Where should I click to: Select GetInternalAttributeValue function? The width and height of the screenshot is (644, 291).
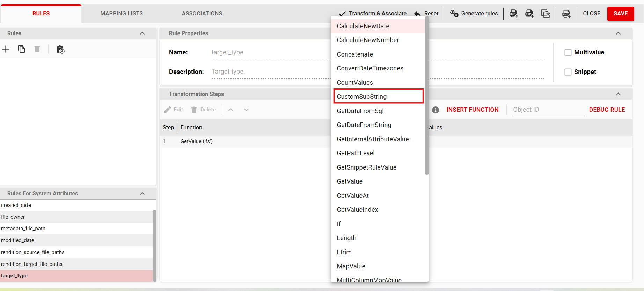click(378, 139)
